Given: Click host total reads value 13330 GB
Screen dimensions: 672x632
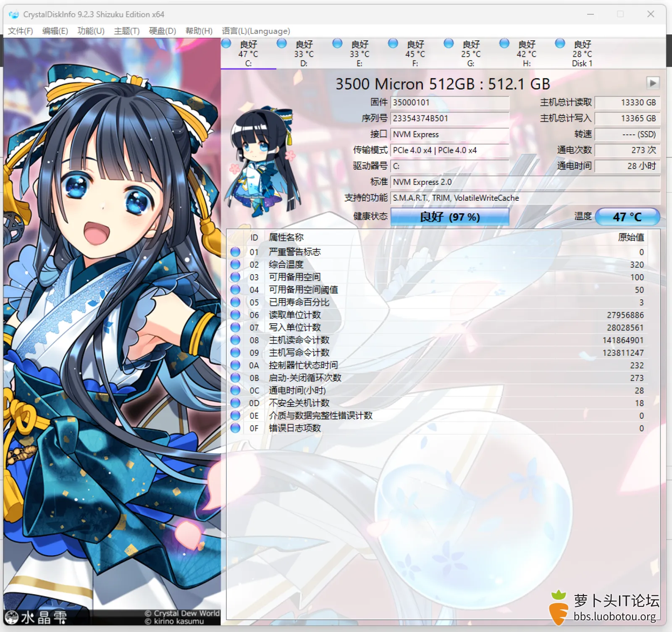Looking at the screenshot, I should (x=627, y=102).
